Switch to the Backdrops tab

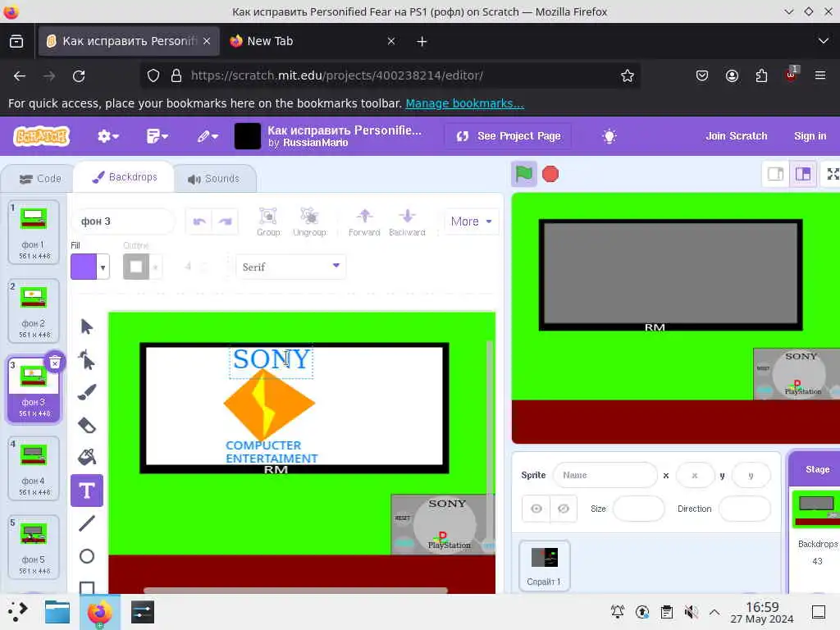pyautogui.click(x=125, y=177)
